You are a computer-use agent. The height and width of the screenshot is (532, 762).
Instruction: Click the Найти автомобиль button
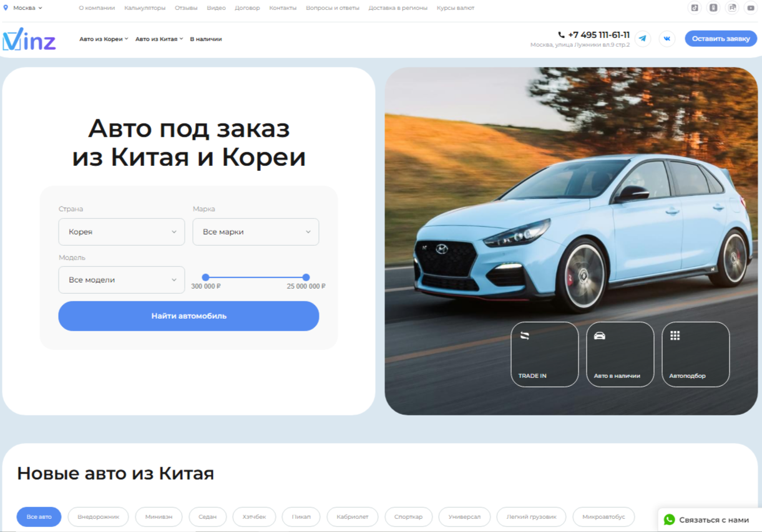pos(188,316)
